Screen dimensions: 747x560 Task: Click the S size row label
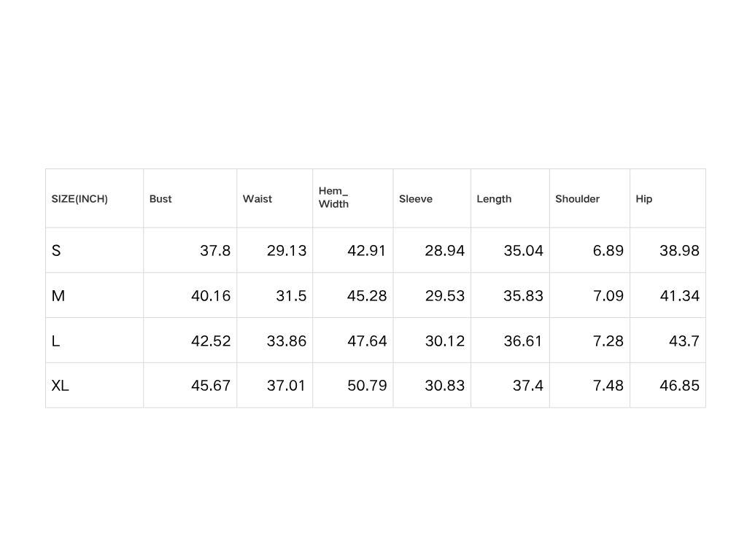(x=56, y=251)
